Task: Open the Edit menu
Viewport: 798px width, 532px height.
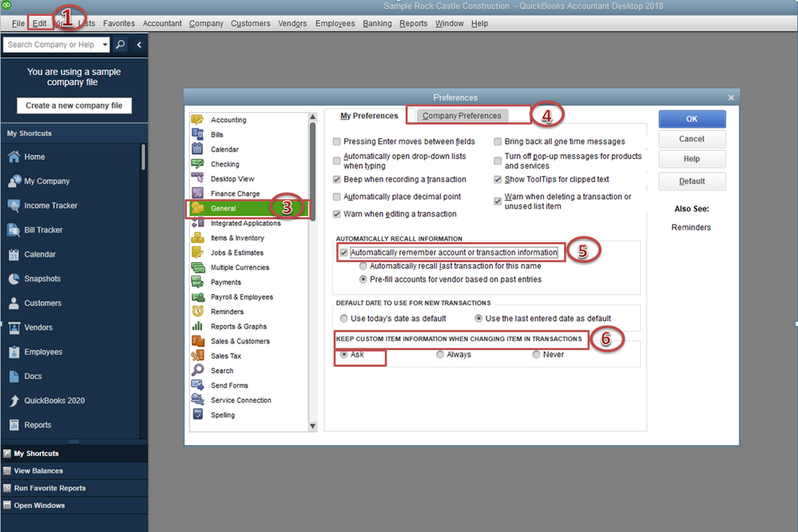Action: [x=39, y=23]
